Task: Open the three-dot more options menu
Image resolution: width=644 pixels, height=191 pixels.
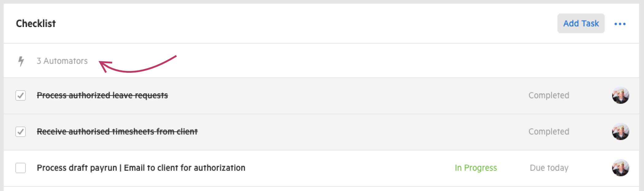Action: point(620,24)
